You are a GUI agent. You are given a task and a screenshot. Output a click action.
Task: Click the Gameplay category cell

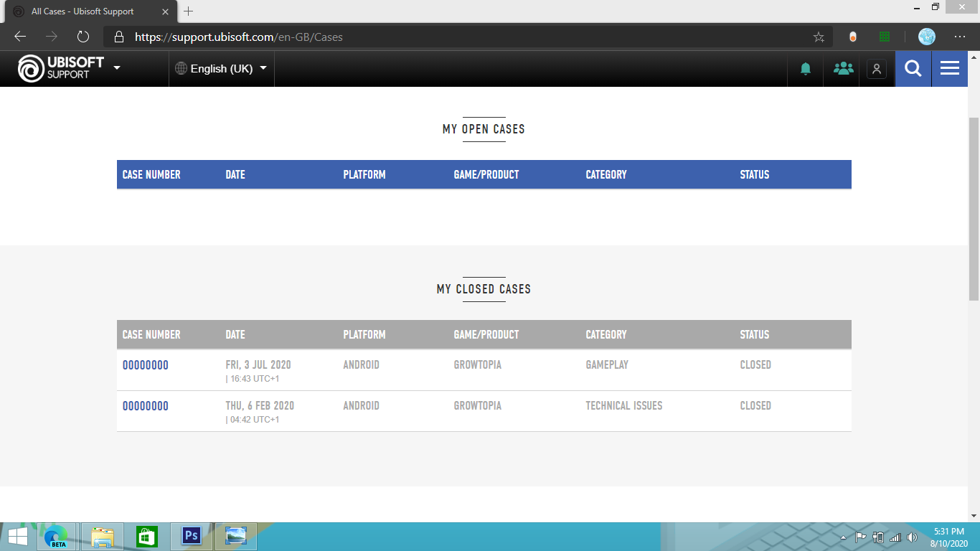(x=607, y=365)
